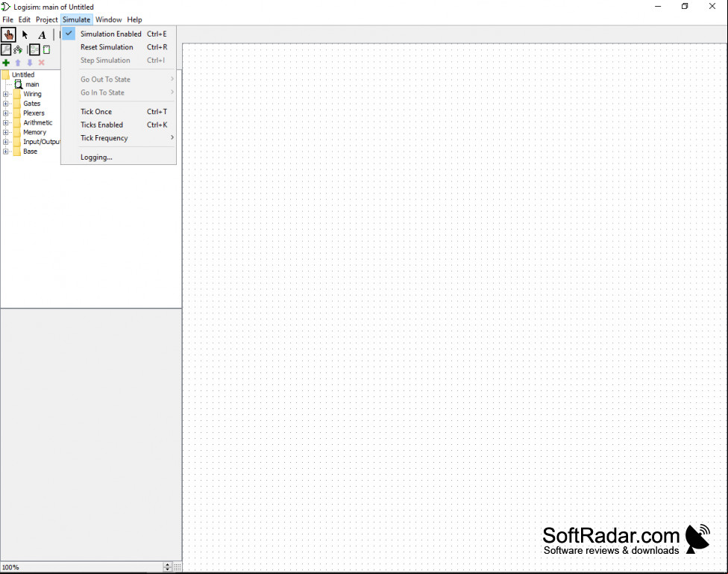
Task: Open the Window menu
Action: 108,19
